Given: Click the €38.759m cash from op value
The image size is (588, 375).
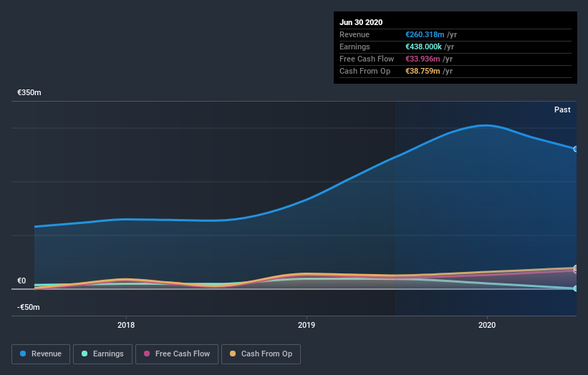Looking at the screenshot, I should point(423,71).
